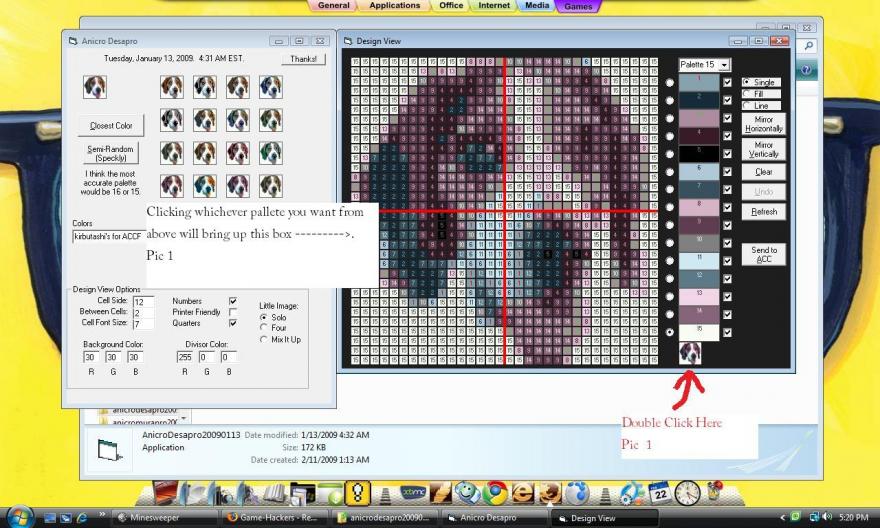Pick the green-tinted dog thumbnail ending the third row
This screenshot has width=880, height=528.
click(271, 153)
